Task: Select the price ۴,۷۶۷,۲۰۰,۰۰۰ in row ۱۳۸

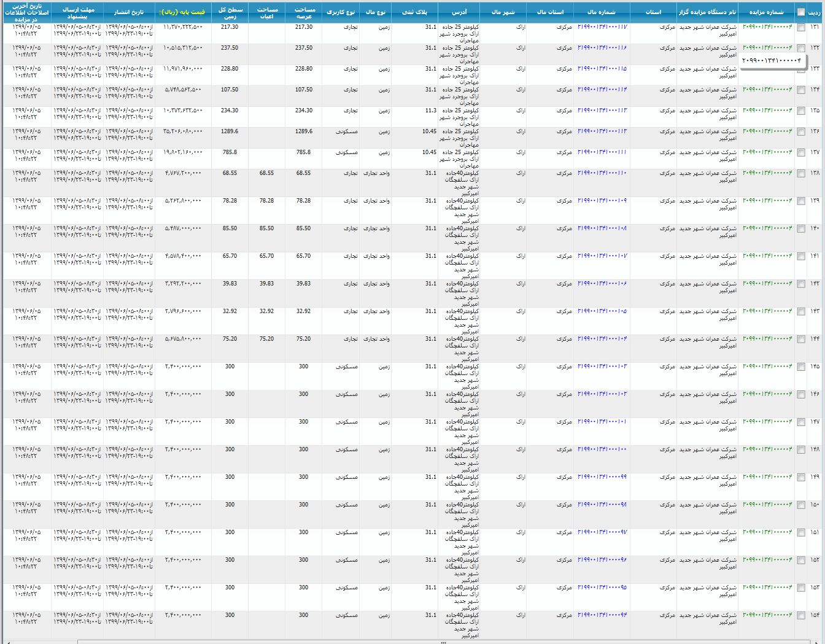Action: [x=183, y=173]
